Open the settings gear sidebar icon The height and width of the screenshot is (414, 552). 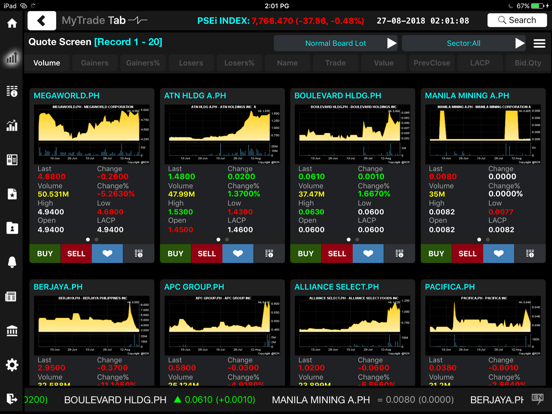tap(12, 365)
